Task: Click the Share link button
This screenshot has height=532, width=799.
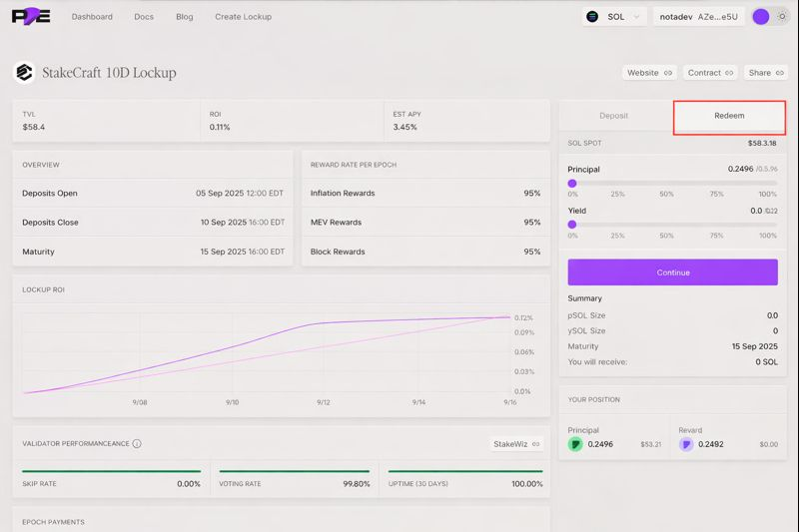Action: [x=766, y=73]
